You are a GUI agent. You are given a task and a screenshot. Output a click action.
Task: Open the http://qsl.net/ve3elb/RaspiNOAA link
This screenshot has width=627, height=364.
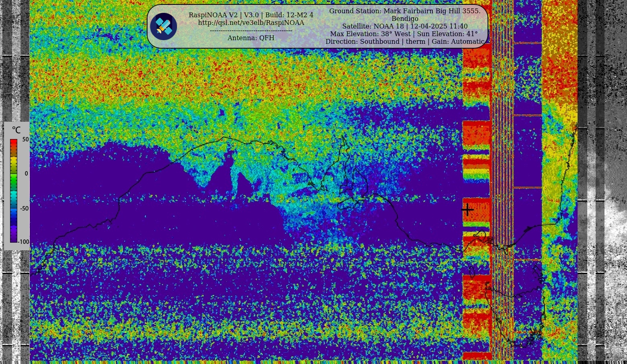coord(251,22)
